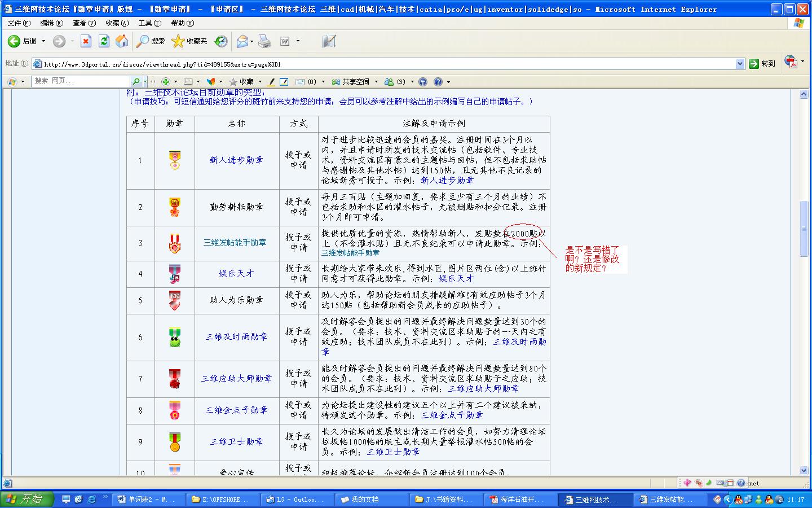Open the 帮助(H) menu

[x=183, y=23]
